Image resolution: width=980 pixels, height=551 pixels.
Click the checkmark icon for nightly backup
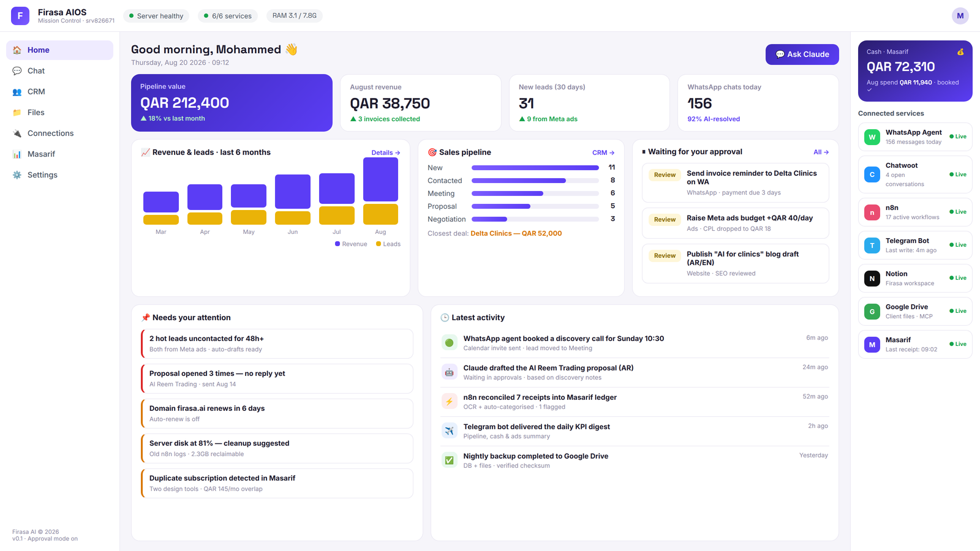point(450,460)
